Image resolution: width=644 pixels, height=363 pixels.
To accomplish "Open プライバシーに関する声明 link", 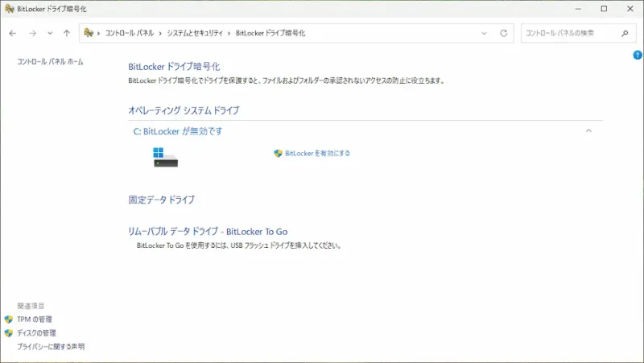I will coord(51,347).
